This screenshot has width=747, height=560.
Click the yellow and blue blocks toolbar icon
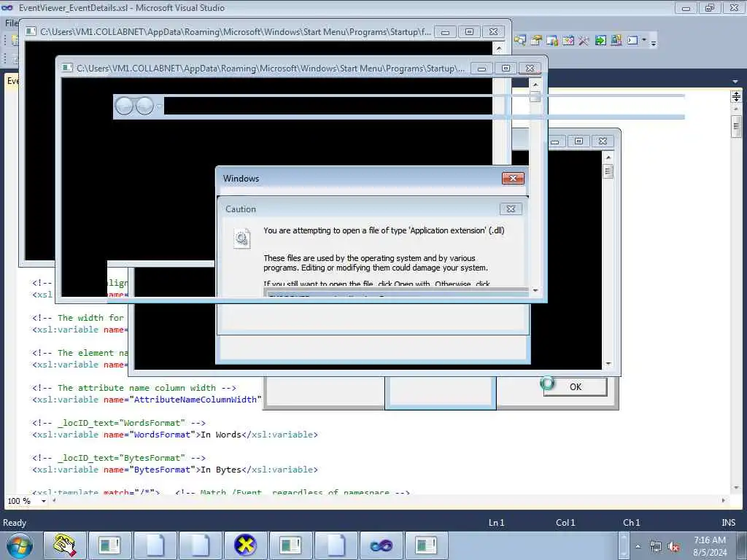pos(616,41)
